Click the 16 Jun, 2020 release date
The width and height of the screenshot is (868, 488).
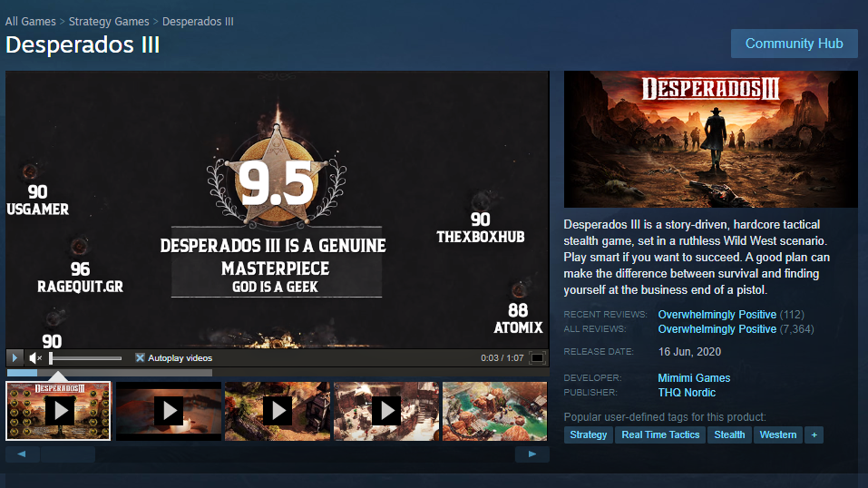click(689, 352)
